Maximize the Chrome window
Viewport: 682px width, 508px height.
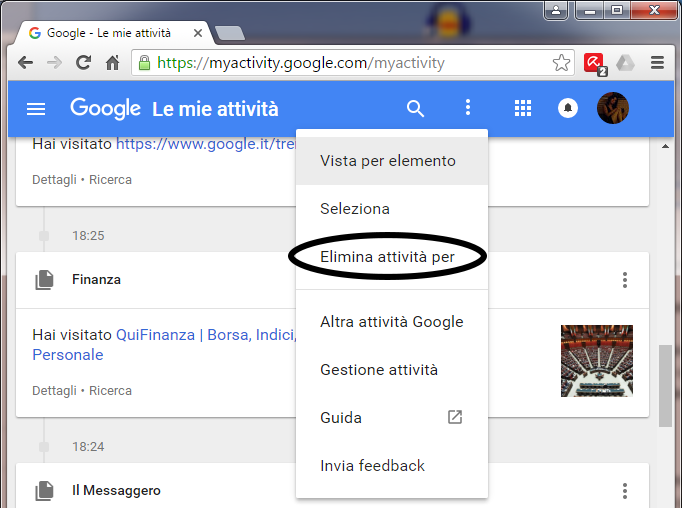616,10
